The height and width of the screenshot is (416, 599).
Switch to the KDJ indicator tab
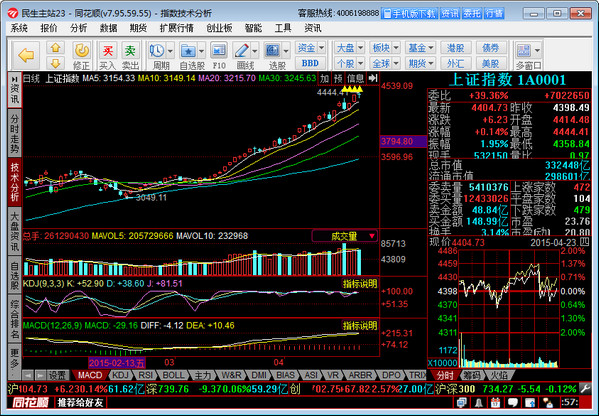coord(120,376)
